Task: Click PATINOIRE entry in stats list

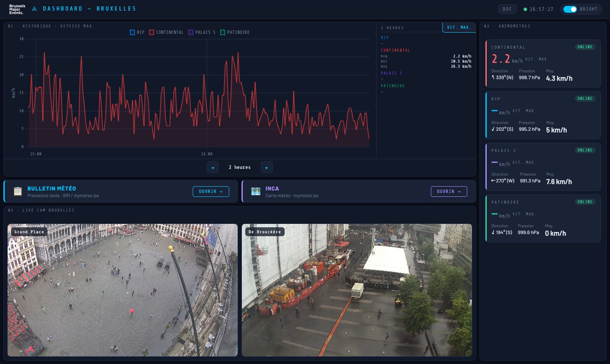Action: (x=393, y=86)
